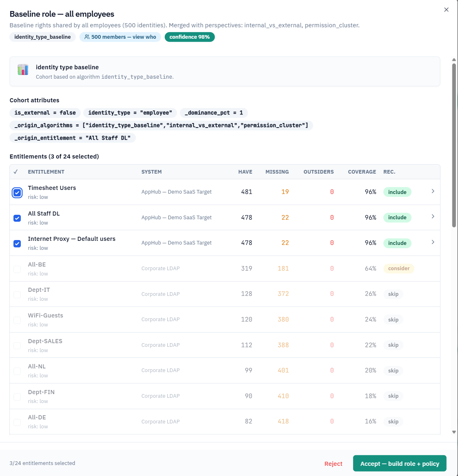
Task: Click coverage 26% for Dept-IT
Action: [371, 294]
